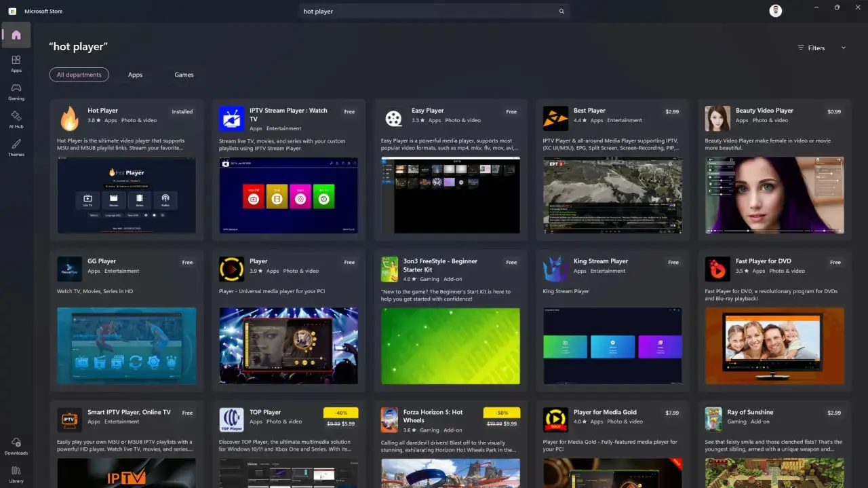
Task: Select the All departments filter tab
Action: coord(79,75)
